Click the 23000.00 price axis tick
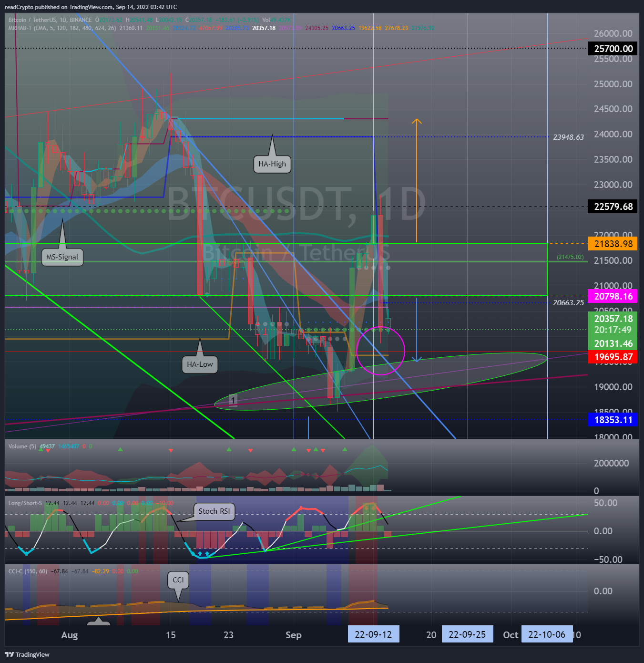Viewport: 644px width, 663px height. [x=613, y=185]
